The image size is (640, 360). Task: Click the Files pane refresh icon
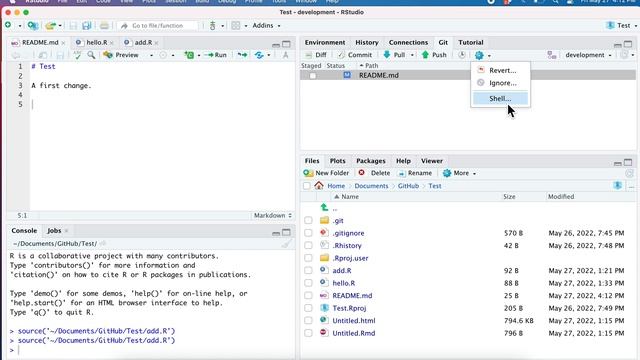pyautogui.click(x=629, y=173)
